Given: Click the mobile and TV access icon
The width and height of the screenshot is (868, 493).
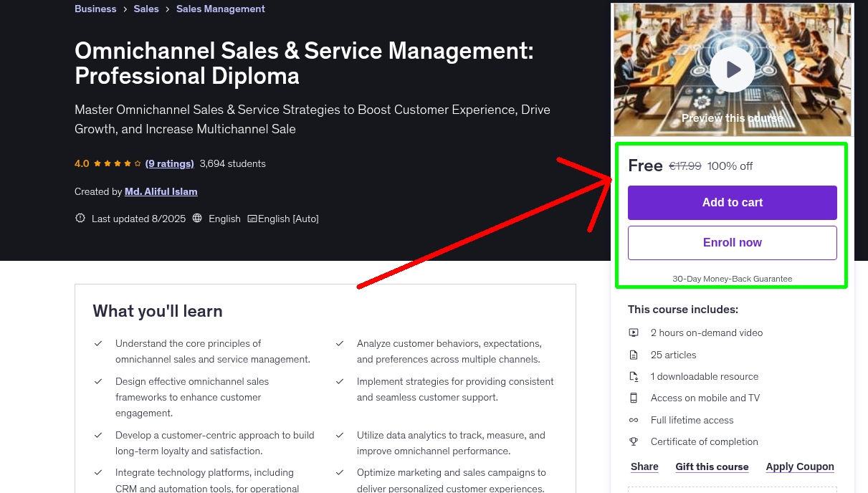Looking at the screenshot, I should click(634, 398).
